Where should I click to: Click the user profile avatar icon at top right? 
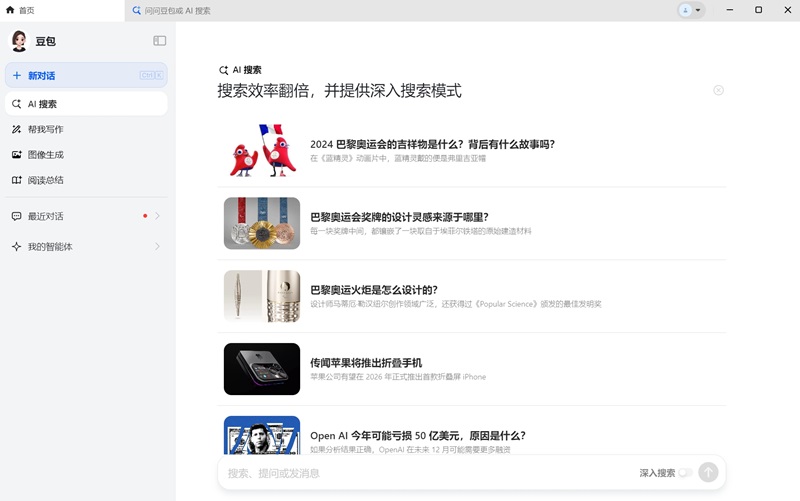pos(685,10)
